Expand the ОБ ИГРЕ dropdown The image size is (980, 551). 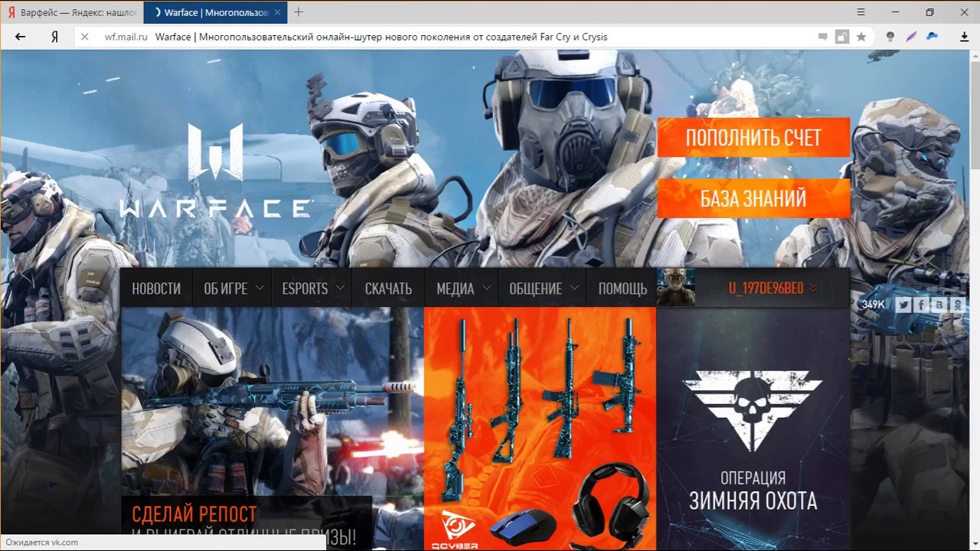pos(233,289)
